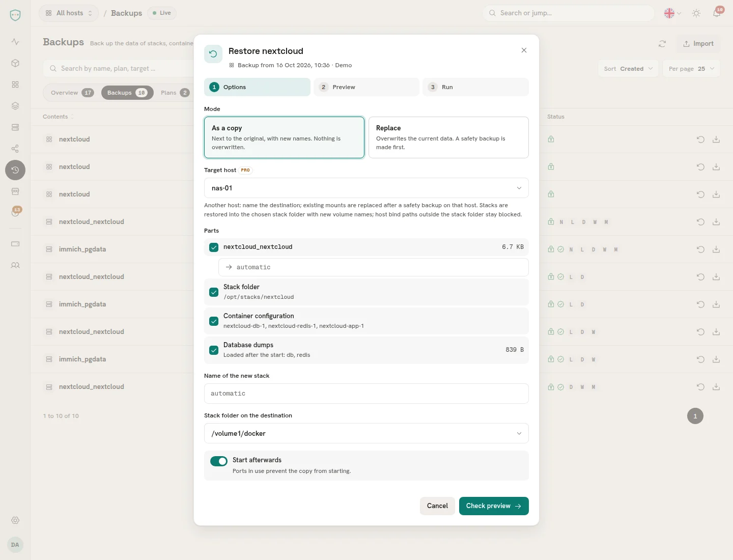Viewport: 733px width, 560px height.
Task: Switch to the Plans tab
Action: tap(175, 93)
